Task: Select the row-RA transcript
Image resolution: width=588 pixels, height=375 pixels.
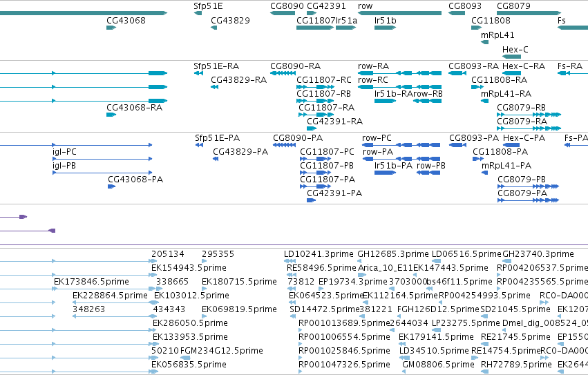Action: [x=372, y=66]
